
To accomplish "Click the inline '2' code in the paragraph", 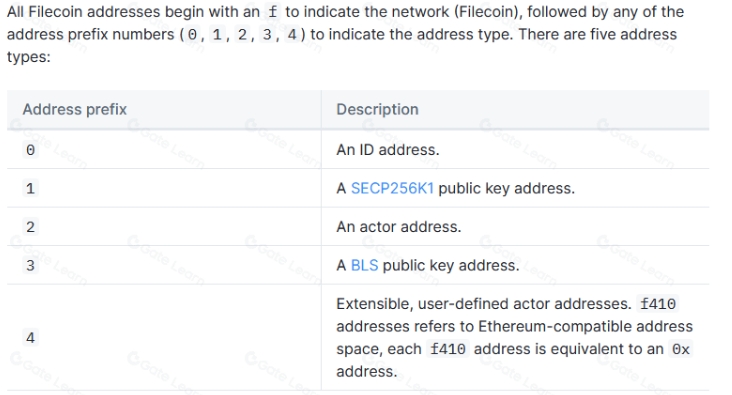I will click(242, 35).
